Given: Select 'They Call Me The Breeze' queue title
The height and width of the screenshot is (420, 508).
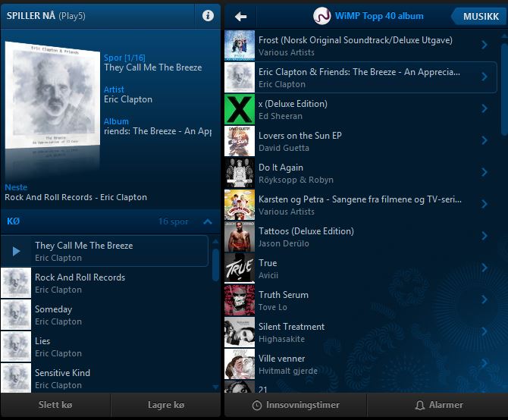Looking at the screenshot, I should 84,246.
